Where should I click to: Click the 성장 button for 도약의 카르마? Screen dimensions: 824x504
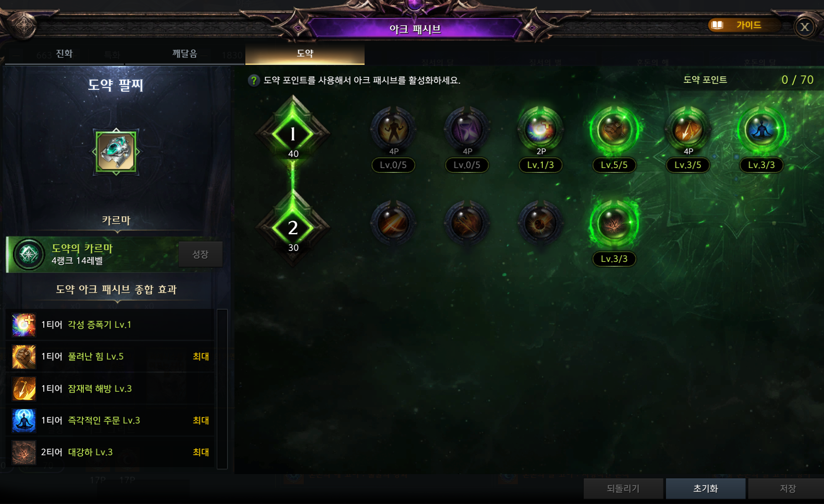tap(200, 254)
